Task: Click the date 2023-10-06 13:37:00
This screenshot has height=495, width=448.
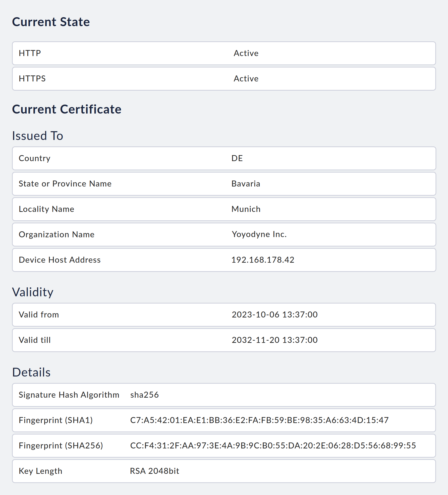Action: point(275,315)
